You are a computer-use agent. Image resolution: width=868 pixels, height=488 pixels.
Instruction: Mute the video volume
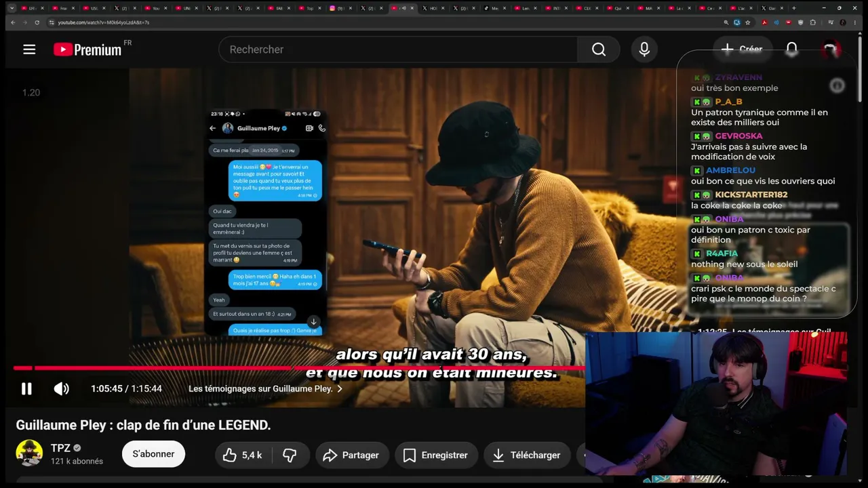(x=61, y=388)
